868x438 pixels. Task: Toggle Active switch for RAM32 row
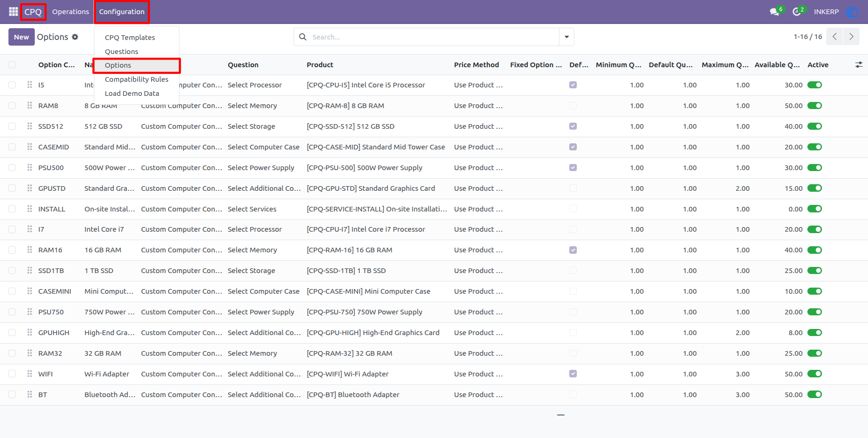click(814, 353)
